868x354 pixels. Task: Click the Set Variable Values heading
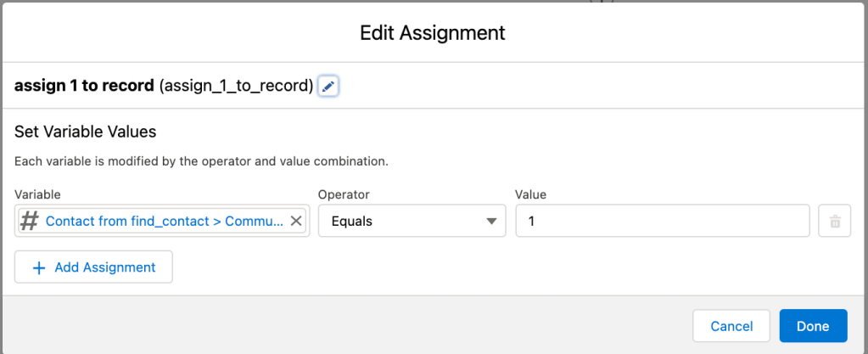coord(85,132)
